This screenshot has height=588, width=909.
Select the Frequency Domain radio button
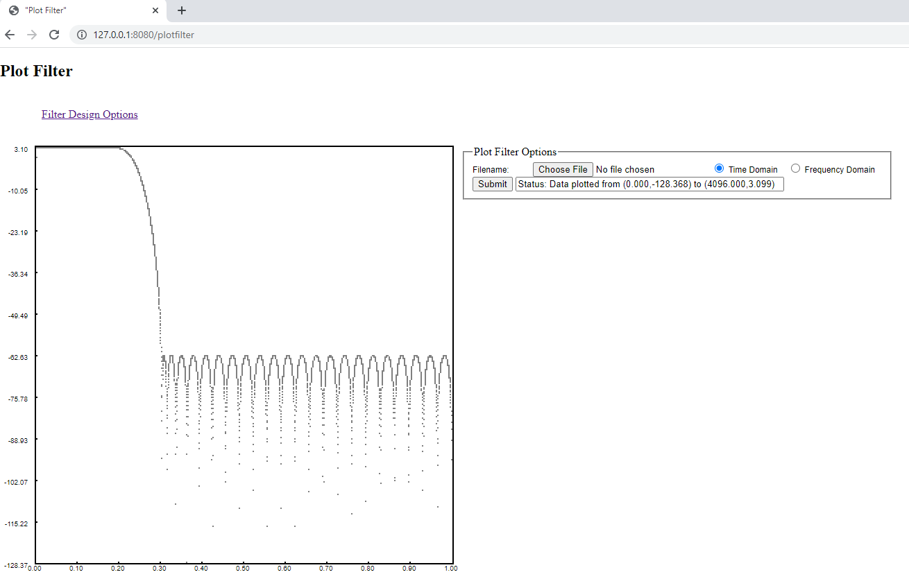[x=795, y=168]
